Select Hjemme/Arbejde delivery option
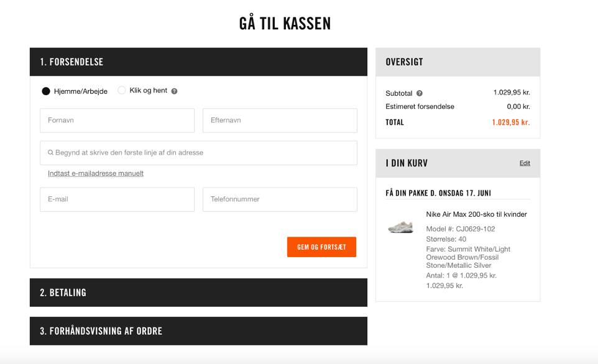The image size is (598, 364). (46, 91)
